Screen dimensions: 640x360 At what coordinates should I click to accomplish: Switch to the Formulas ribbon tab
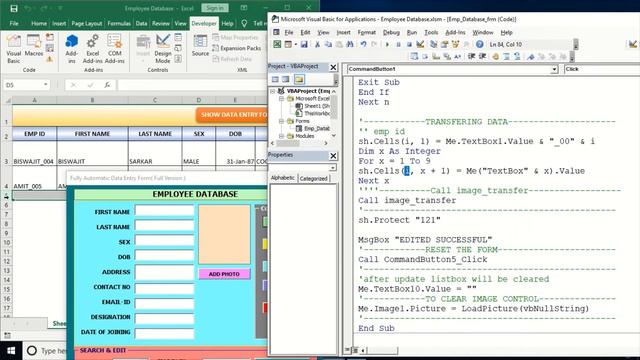tap(119, 24)
